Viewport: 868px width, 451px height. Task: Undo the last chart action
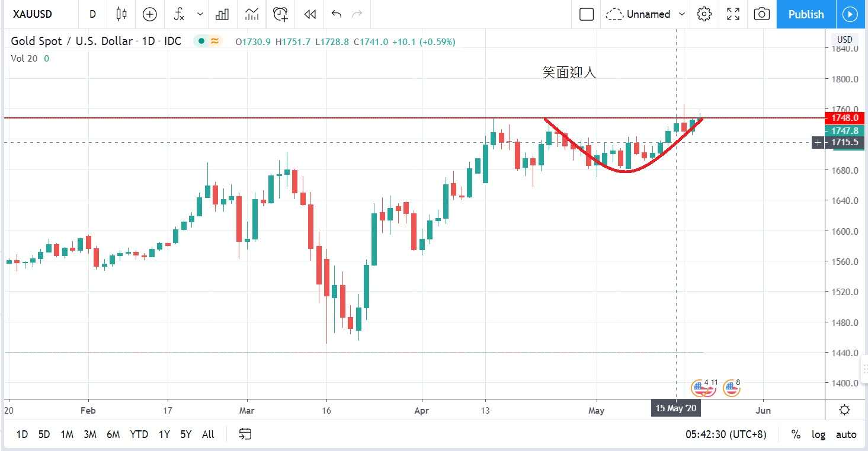click(337, 14)
